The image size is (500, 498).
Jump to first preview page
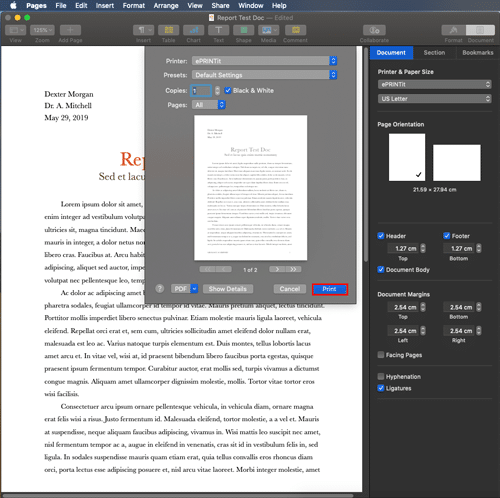pos(207,269)
